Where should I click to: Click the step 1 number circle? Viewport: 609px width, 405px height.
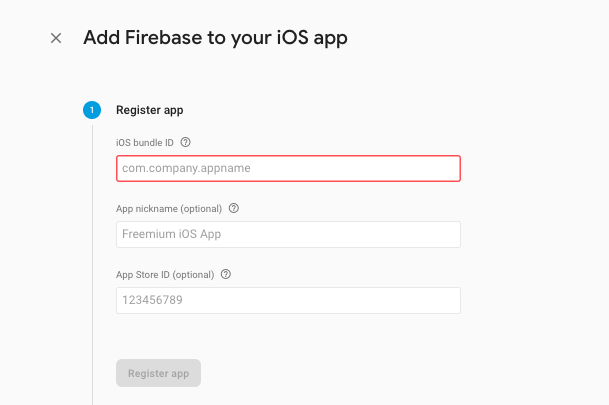(92, 110)
